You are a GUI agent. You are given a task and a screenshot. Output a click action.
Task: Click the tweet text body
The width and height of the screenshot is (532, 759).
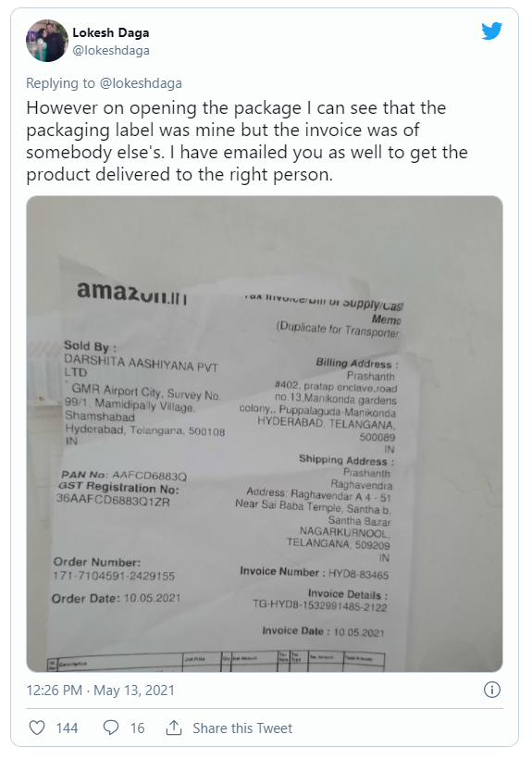(x=247, y=141)
